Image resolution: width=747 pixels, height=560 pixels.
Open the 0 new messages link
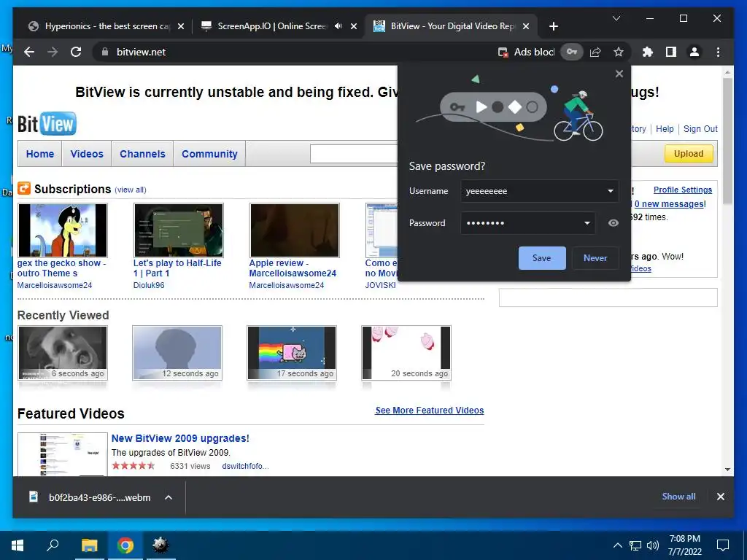(x=670, y=204)
